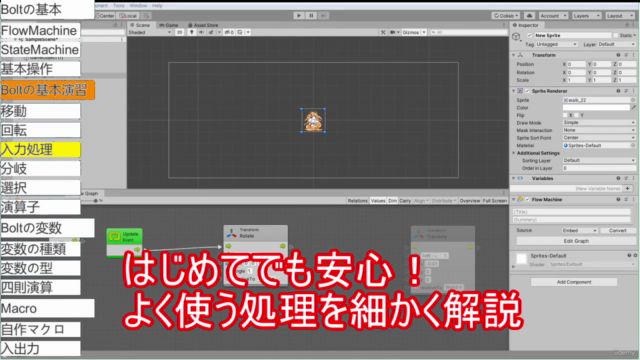This screenshot has width=640, height=360.
Task: Open the scene camera settings icon
Action: pos(393,32)
